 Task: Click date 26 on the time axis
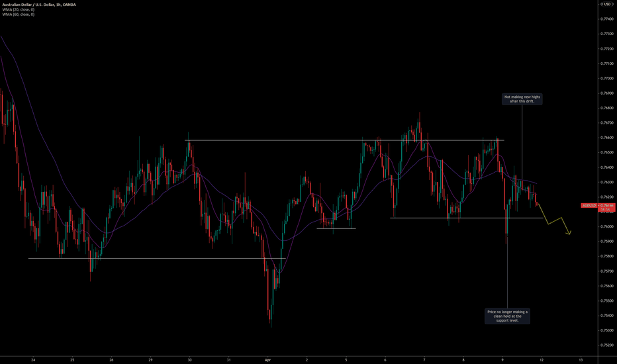pyautogui.click(x=111, y=359)
